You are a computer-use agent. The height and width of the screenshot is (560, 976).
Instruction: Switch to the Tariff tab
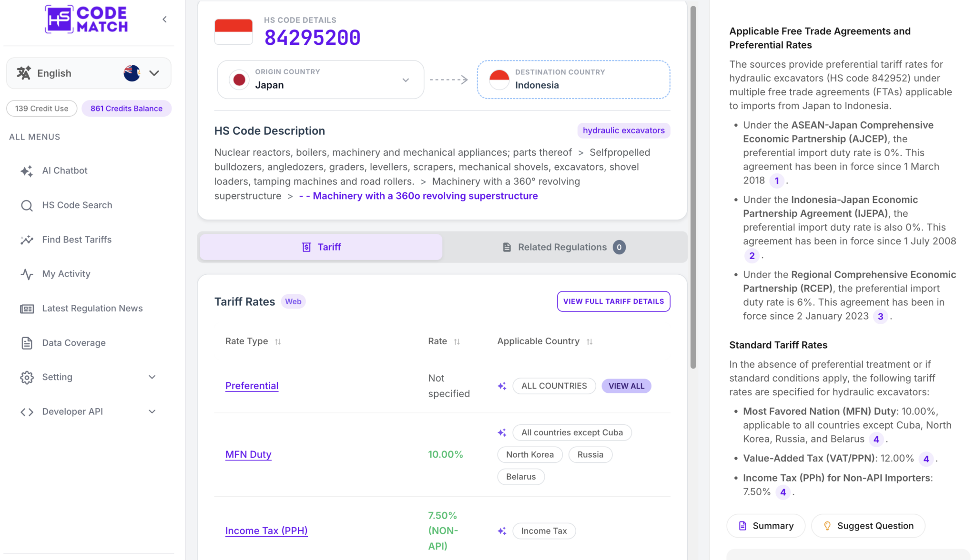(x=321, y=247)
